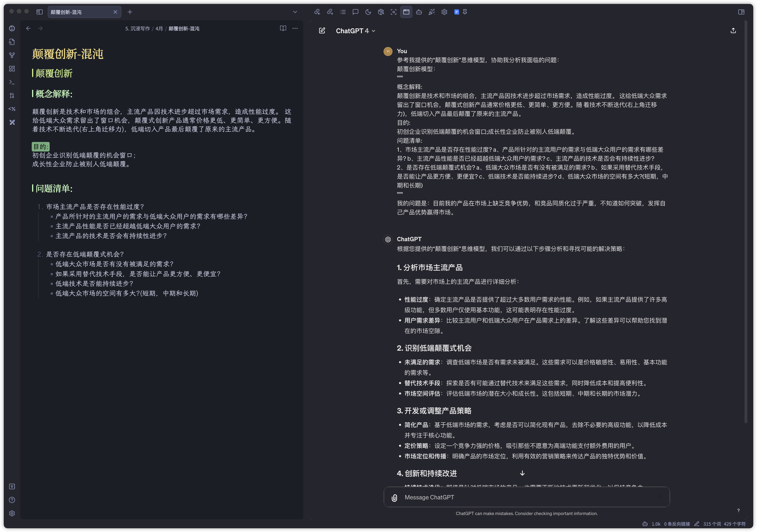The image size is (757, 532).
Task: Open the note's more options menu
Action: (x=295, y=28)
